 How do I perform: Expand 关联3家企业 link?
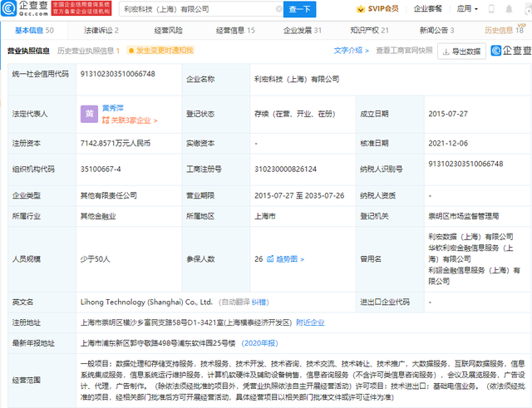(130, 120)
